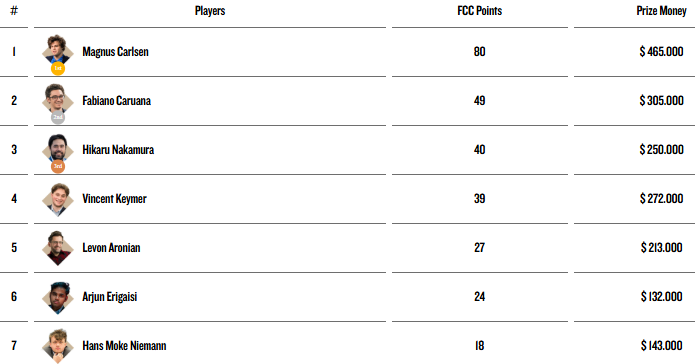Select Arjun Erigaisi's player photo

[58, 297]
